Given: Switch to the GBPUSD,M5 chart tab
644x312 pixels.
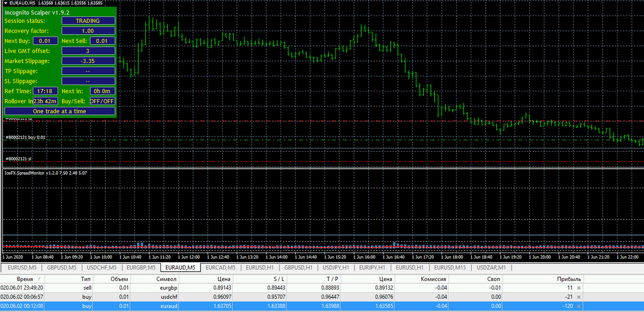Looking at the screenshot, I should [x=62, y=268].
